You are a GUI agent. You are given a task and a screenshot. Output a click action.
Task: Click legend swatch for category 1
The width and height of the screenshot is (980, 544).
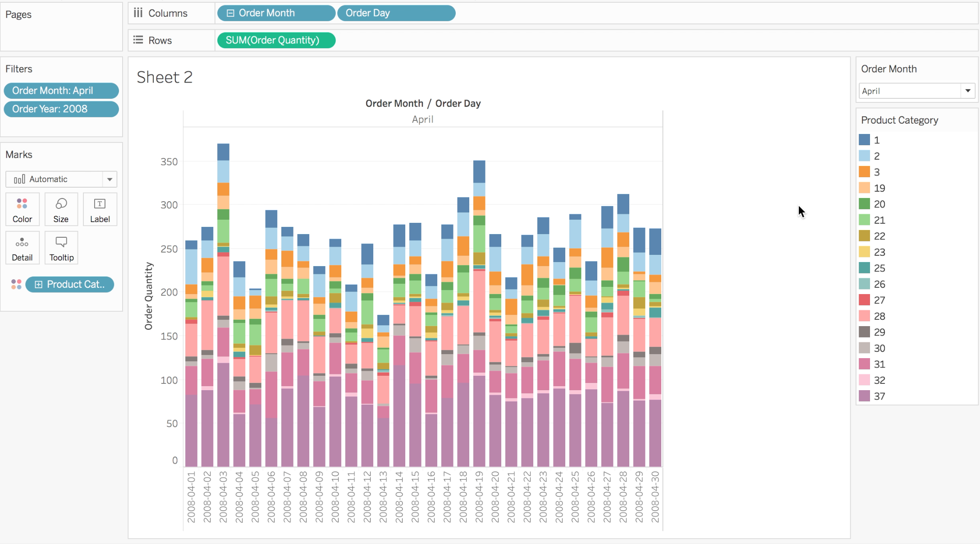coord(864,140)
